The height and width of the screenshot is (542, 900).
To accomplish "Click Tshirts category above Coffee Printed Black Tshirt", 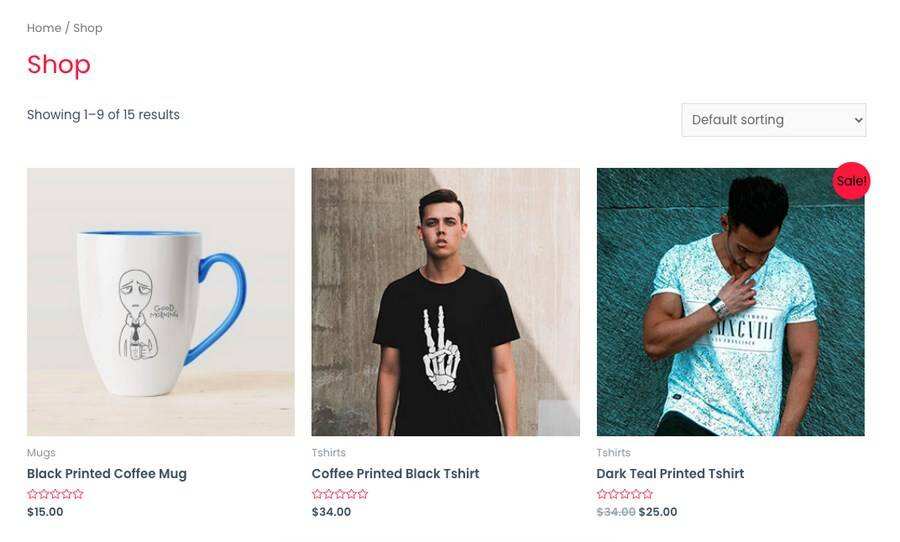I will pyautogui.click(x=329, y=453).
